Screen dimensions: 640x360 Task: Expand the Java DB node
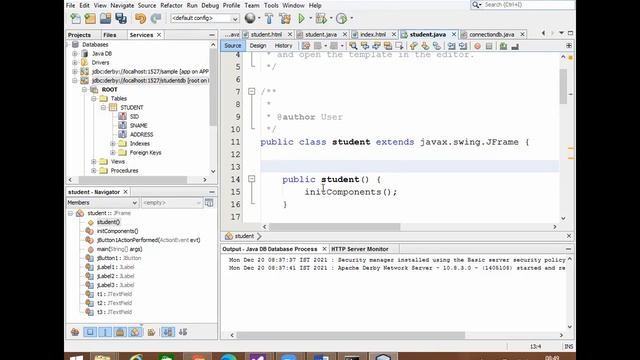pyautogui.click(x=75, y=53)
